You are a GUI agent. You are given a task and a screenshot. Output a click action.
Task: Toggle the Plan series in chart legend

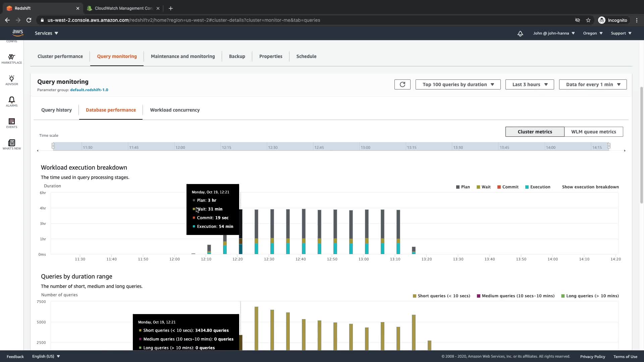463,187
